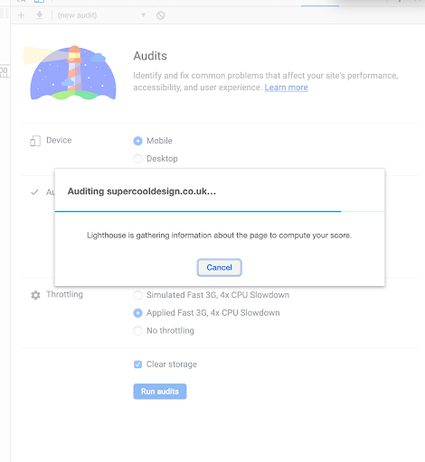Cancel the running Lighthouse audit

coord(219,267)
